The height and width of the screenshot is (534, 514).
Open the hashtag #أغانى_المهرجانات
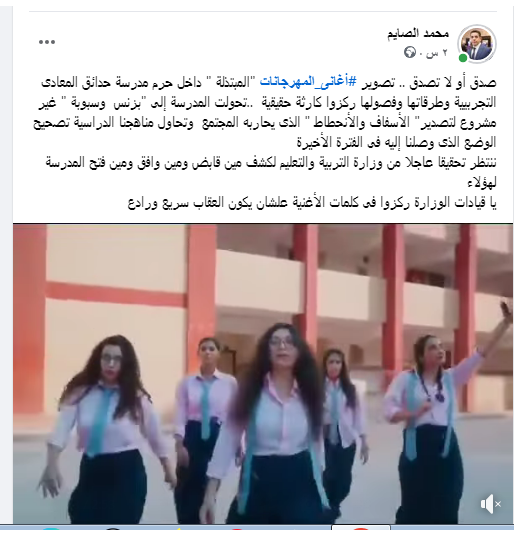(309, 82)
